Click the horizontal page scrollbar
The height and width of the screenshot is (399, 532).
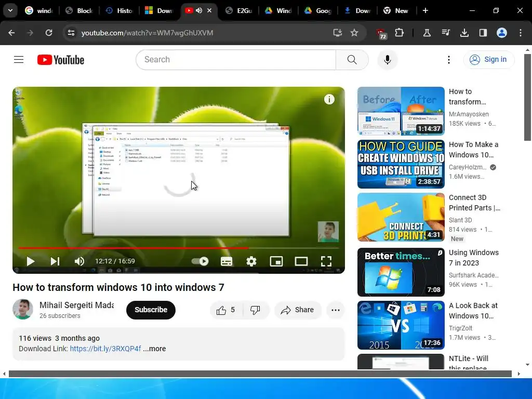tap(260, 374)
